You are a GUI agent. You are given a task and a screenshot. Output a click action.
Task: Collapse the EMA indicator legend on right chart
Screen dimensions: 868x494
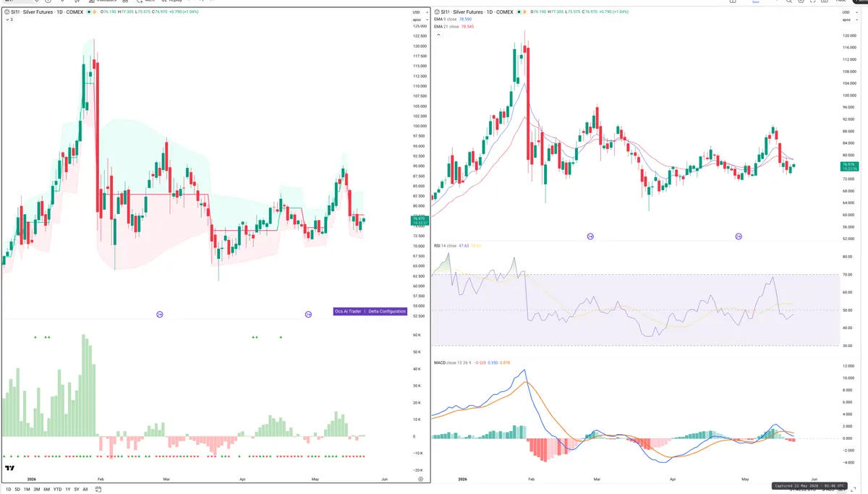(438, 34)
